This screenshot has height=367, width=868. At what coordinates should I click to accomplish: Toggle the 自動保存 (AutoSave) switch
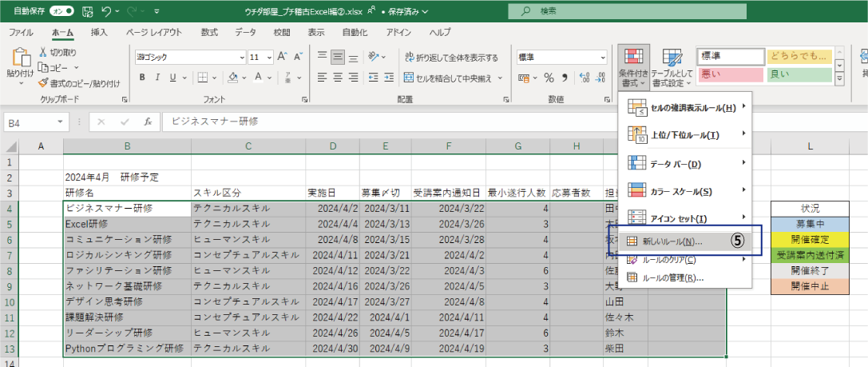point(62,12)
